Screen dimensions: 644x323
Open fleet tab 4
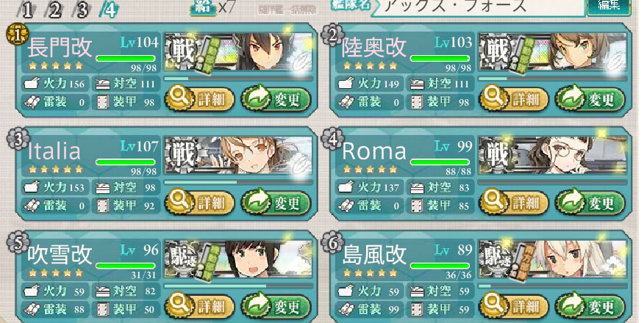click(x=110, y=10)
